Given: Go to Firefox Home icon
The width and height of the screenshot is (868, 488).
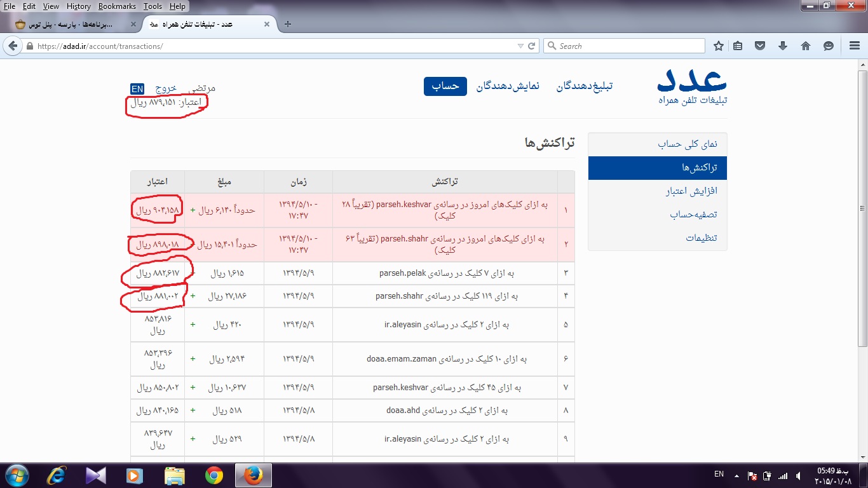Looking at the screenshot, I should pos(805,46).
